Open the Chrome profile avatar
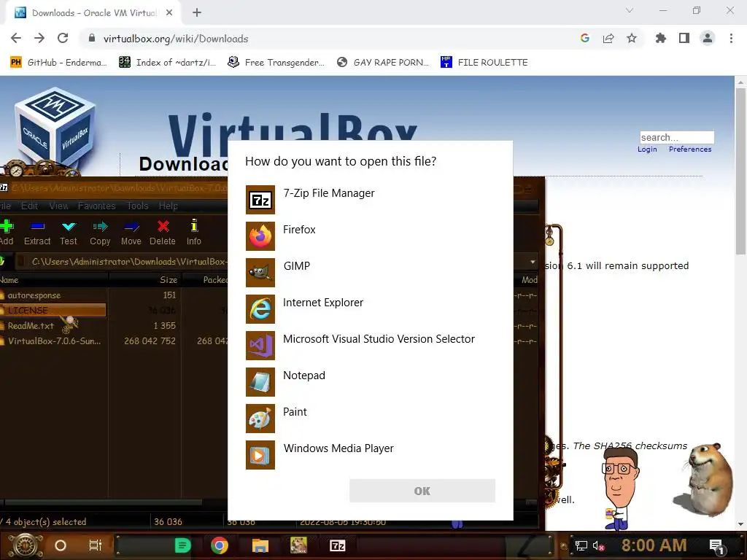This screenshot has height=560, width=747. click(708, 38)
